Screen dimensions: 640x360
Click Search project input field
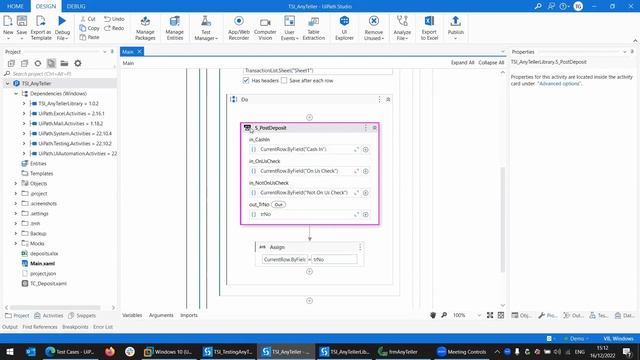pyautogui.click(x=61, y=74)
